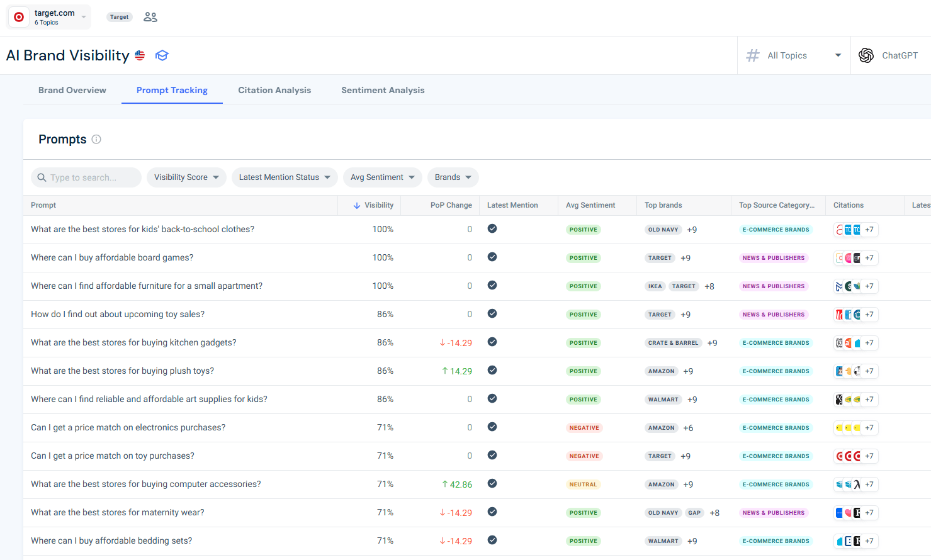The image size is (931, 560).
Task: Click latest mention checkmark for art supplies prompt
Action: (x=492, y=398)
